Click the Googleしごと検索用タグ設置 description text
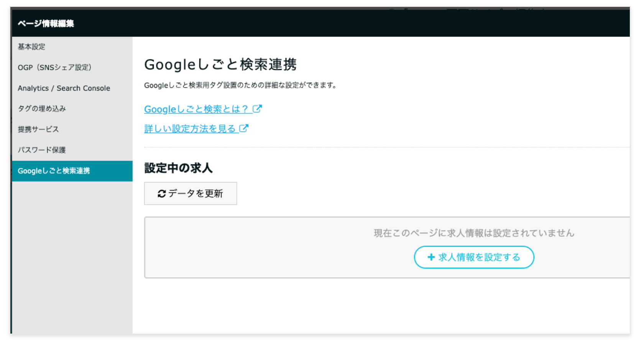 [x=241, y=86]
